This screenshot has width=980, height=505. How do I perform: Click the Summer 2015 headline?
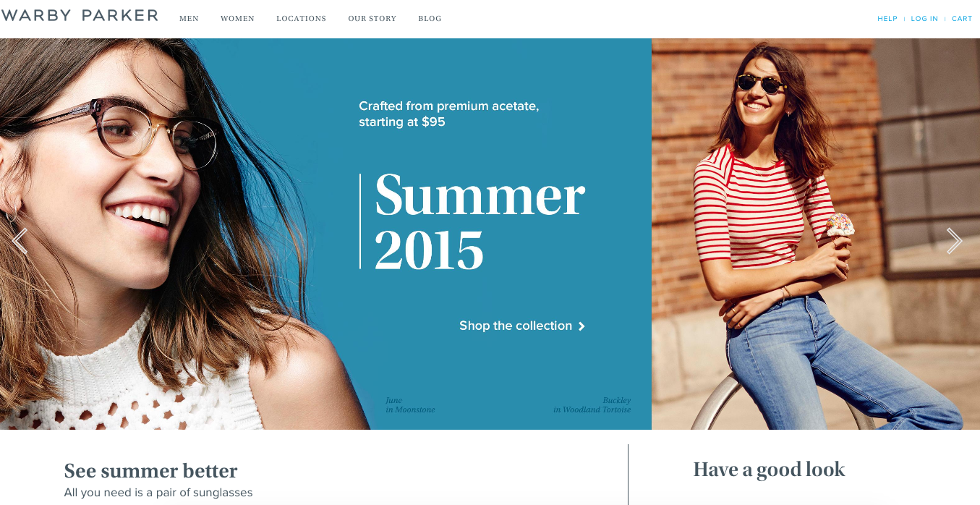[480, 221]
